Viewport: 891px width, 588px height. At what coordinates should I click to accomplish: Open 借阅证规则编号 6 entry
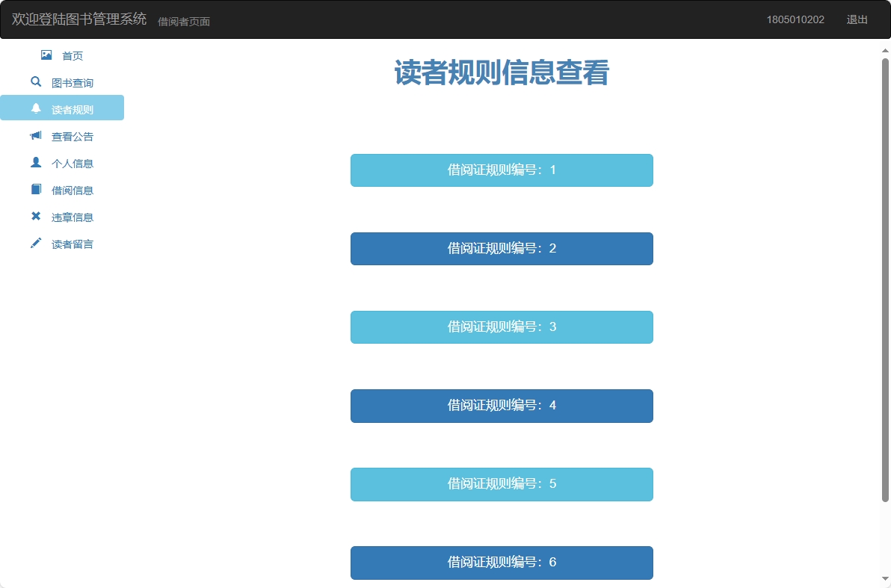pyautogui.click(x=501, y=563)
